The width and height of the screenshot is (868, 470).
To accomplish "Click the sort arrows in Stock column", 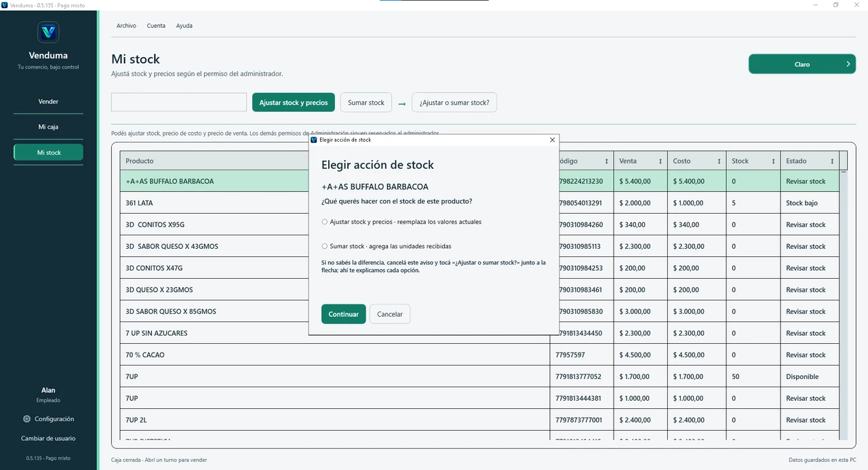I will pyautogui.click(x=772, y=161).
